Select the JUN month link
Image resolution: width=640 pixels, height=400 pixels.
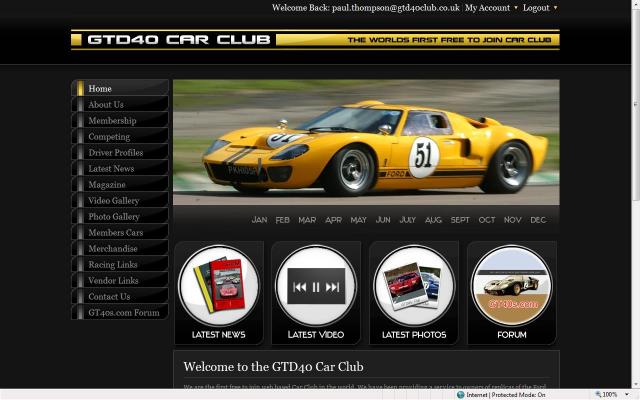[383, 220]
